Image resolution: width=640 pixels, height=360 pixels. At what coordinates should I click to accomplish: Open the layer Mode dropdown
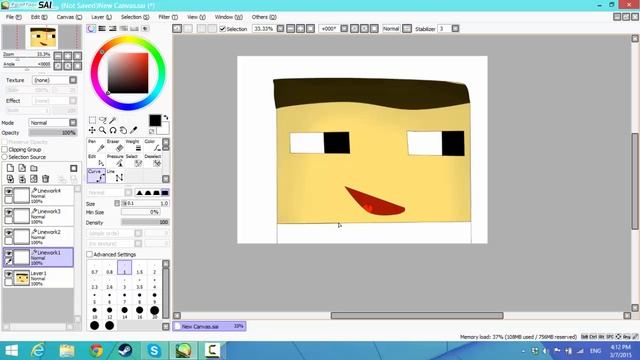(x=73, y=122)
